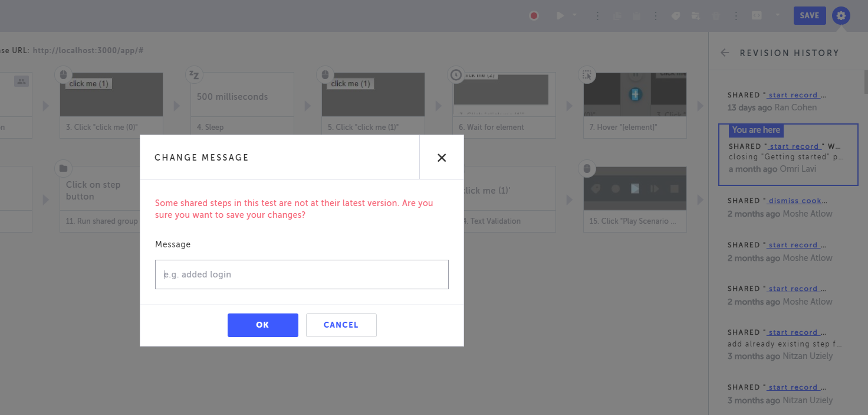868x415 pixels.
Task: Click the label tag icon in toolbar
Action: coord(676,16)
